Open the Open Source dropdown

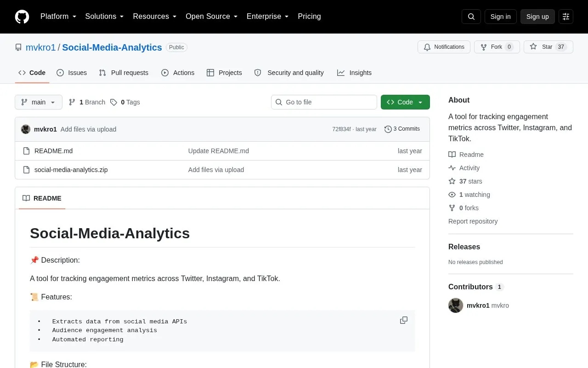(212, 17)
